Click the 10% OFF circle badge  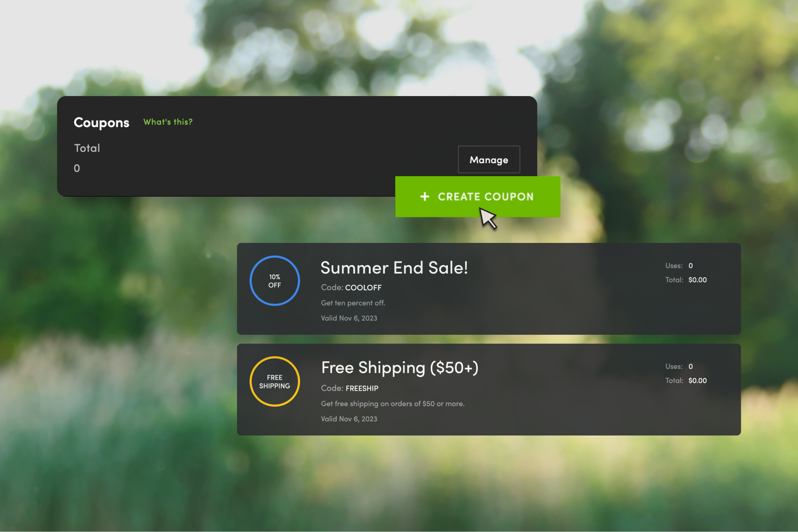click(x=275, y=281)
